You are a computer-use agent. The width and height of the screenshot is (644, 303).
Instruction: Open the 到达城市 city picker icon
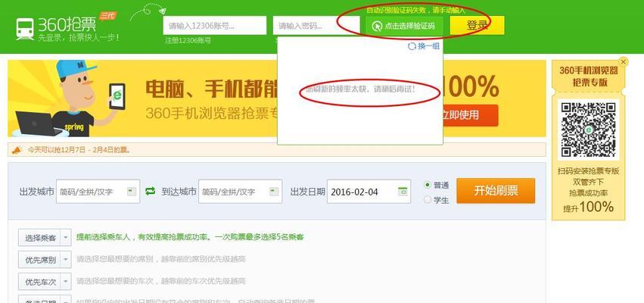tap(274, 191)
